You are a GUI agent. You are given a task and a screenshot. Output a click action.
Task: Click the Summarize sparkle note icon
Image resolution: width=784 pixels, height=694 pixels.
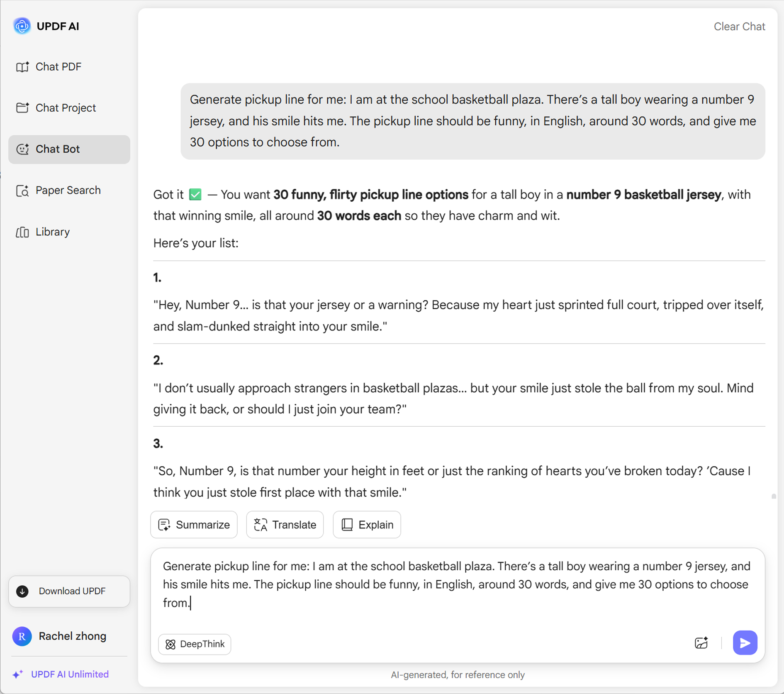(x=164, y=525)
